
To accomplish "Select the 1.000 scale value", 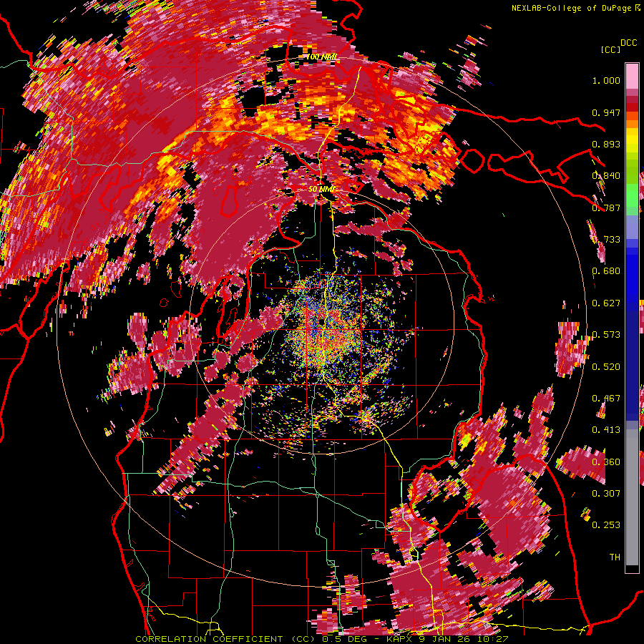I will pos(606,80).
